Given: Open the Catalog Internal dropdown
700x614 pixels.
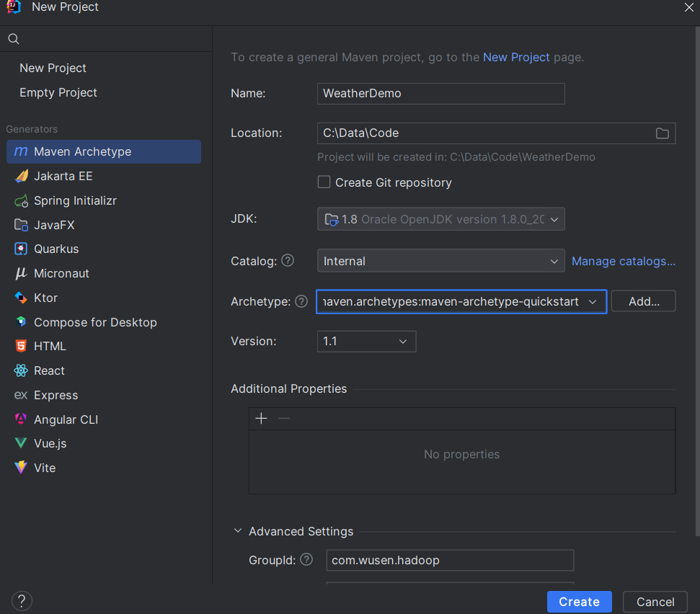Looking at the screenshot, I should point(440,261).
